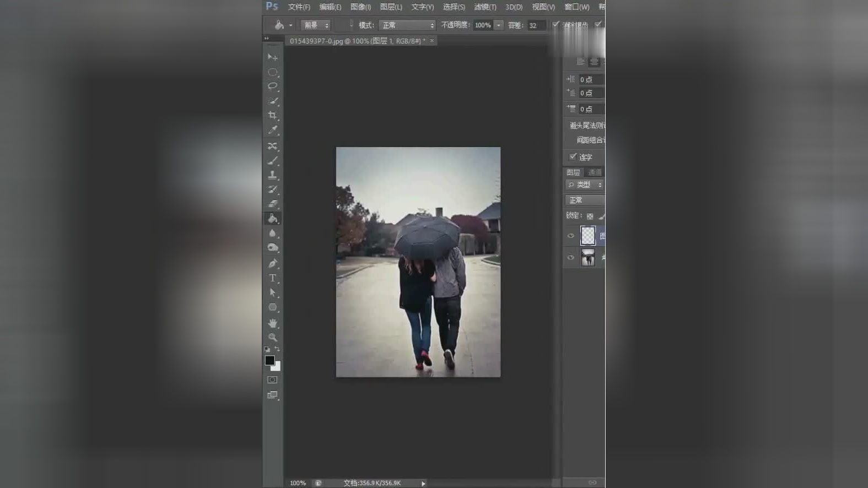Select the History Brush tool
868x488 pixels.
pos(272,189)
